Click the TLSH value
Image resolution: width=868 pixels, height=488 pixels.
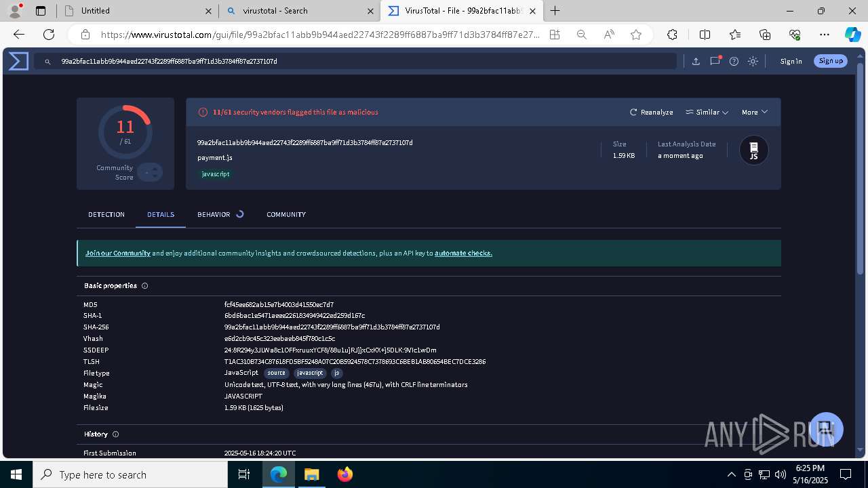point(355,362)
